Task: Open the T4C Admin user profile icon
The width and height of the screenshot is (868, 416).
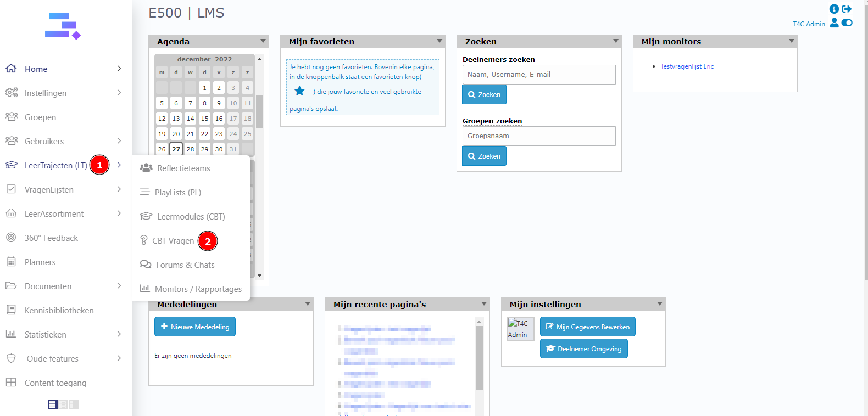Action: [x=834, y=23]
